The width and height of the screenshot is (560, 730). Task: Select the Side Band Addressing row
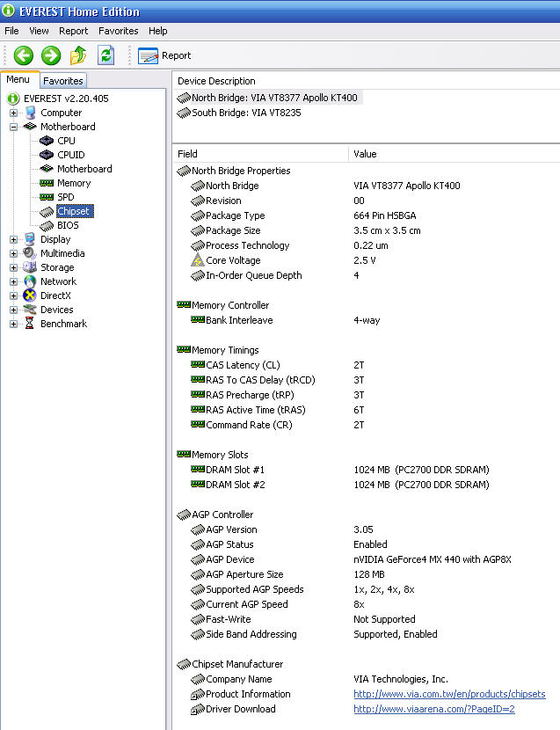pos(366,634)
